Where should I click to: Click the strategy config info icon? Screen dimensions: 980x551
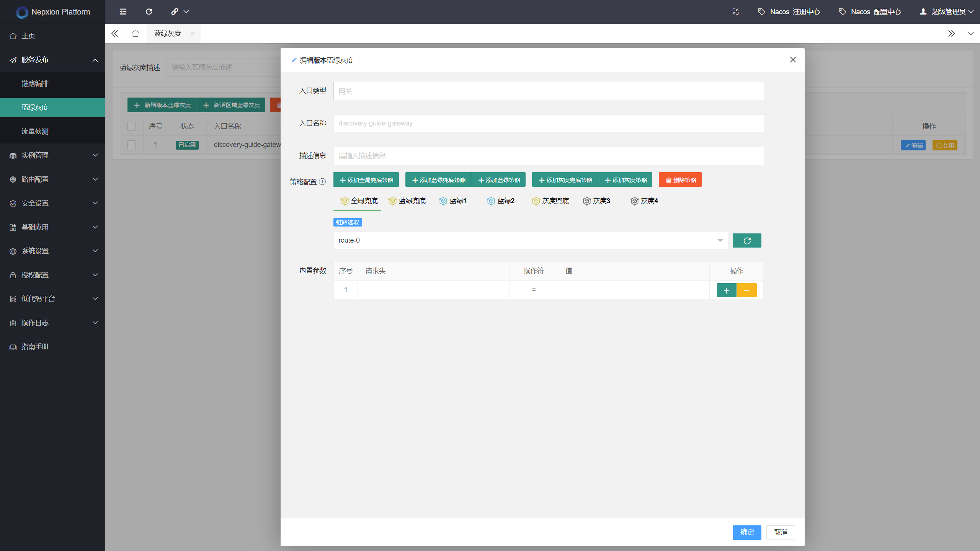(322, 181)
